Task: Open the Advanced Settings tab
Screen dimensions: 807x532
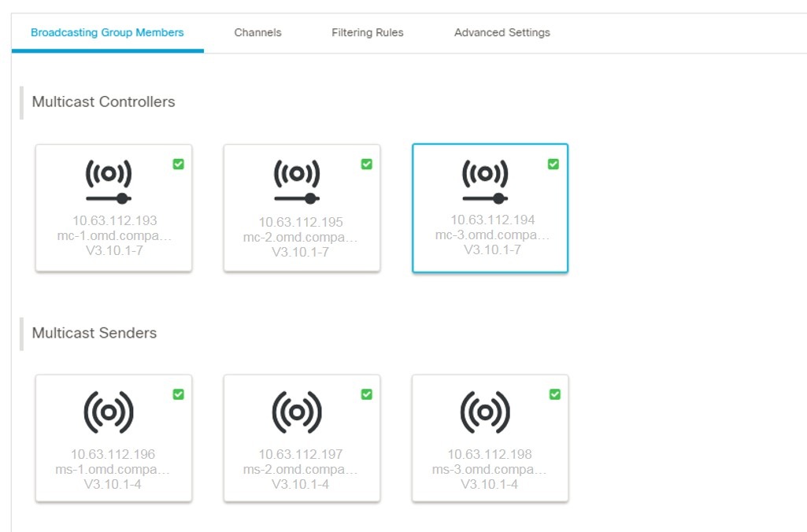Action: [x=502, y=32]
